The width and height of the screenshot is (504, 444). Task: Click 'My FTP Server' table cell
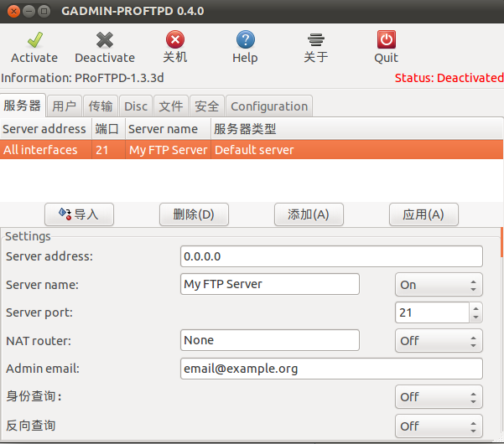(x=168, y=150)
